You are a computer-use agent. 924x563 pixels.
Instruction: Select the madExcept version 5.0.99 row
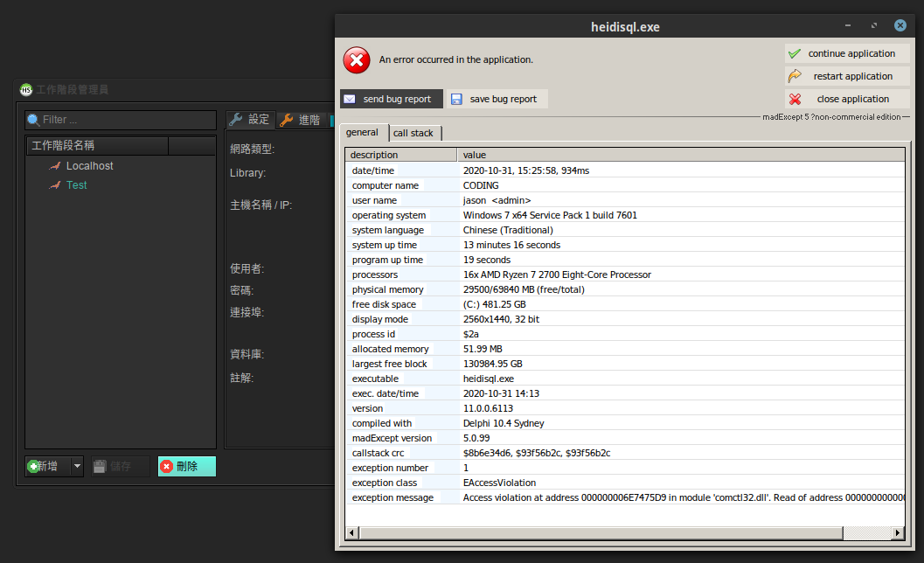[625, 438]
